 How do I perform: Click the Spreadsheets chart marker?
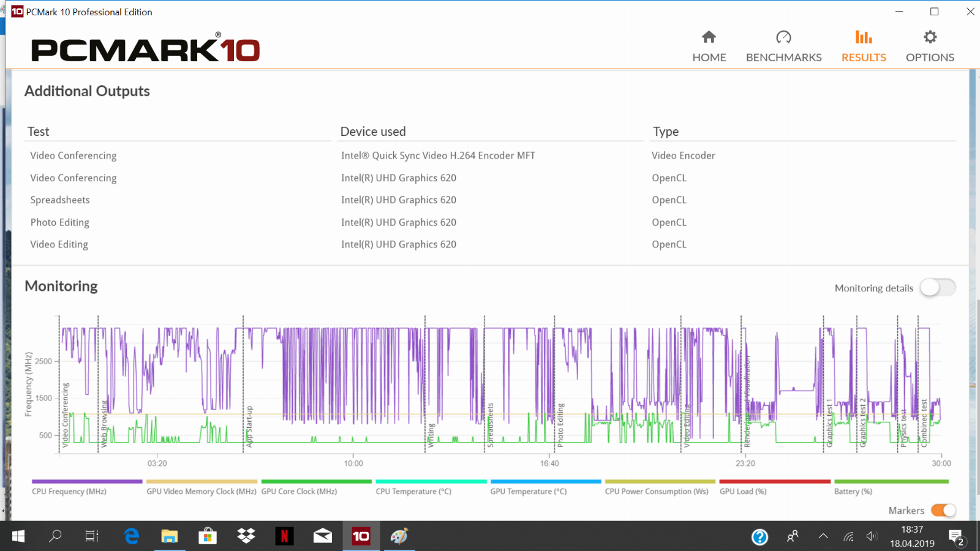pos(490,425)
